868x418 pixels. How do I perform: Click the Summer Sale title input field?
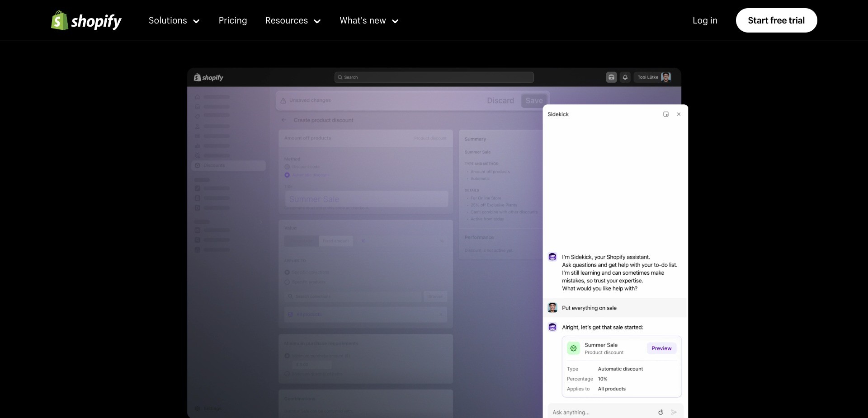pyautogui.click(x=366, y=199)
